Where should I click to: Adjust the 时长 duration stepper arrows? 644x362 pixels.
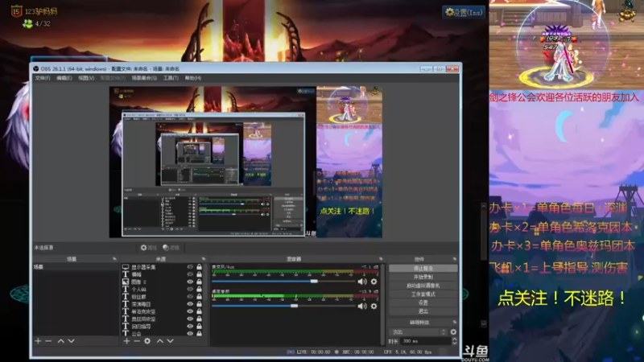[x=454, y=341]
